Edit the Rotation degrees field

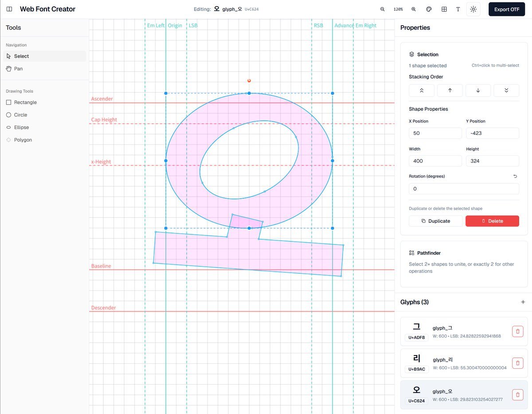pos(464,189)
